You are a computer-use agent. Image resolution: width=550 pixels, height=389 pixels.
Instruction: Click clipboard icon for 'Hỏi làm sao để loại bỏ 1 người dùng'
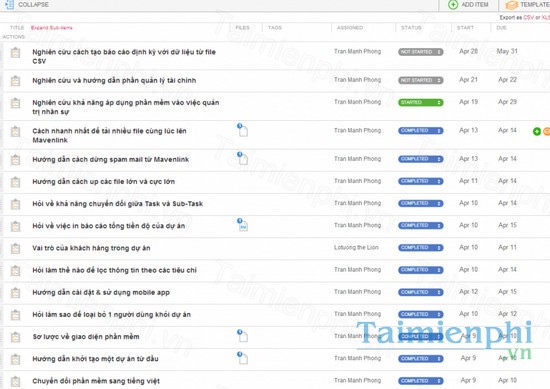pos(15,315)
